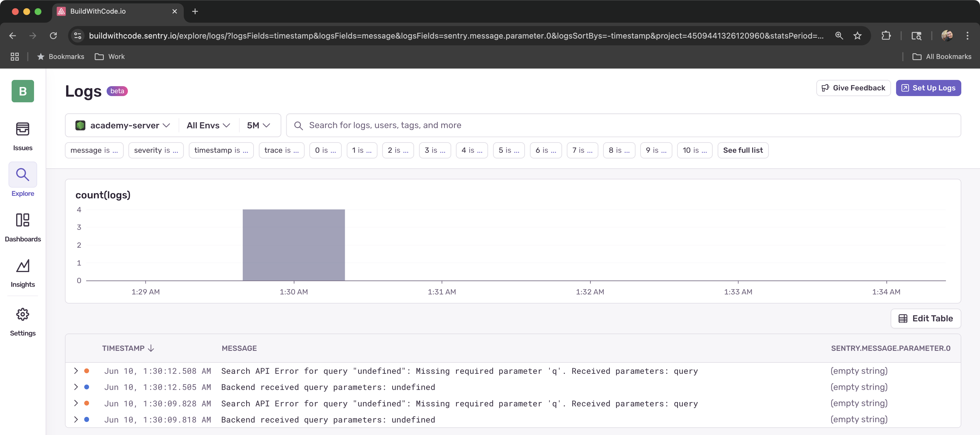Click '(empty string)' in the 1:30:09.818 row
This screenshot has height=435, width=980.
pyautogui.click(x=859, y=419)
